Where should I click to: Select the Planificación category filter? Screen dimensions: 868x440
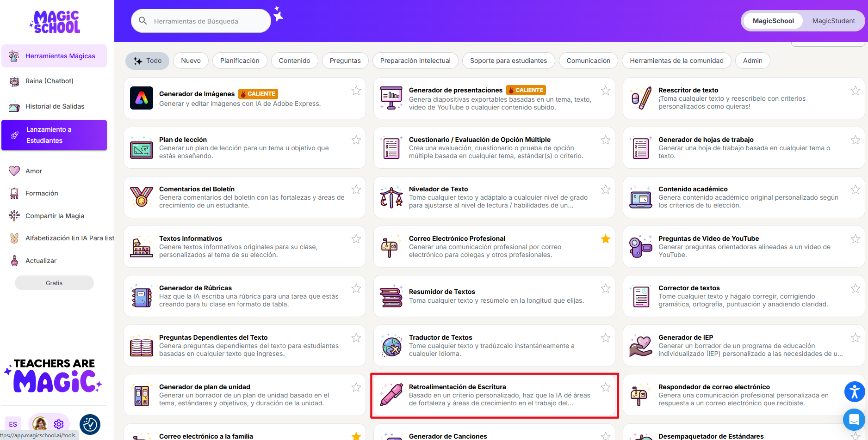[x=239, y=61]
